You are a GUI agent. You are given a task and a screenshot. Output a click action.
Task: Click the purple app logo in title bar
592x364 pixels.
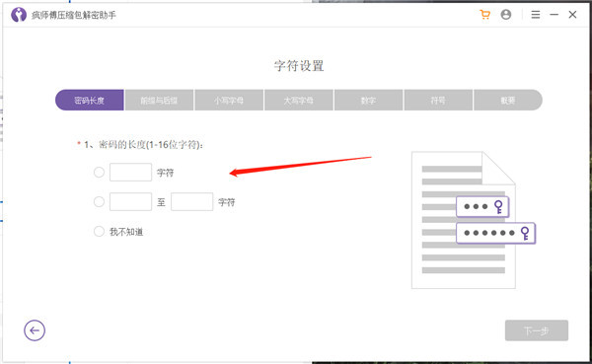19,15
